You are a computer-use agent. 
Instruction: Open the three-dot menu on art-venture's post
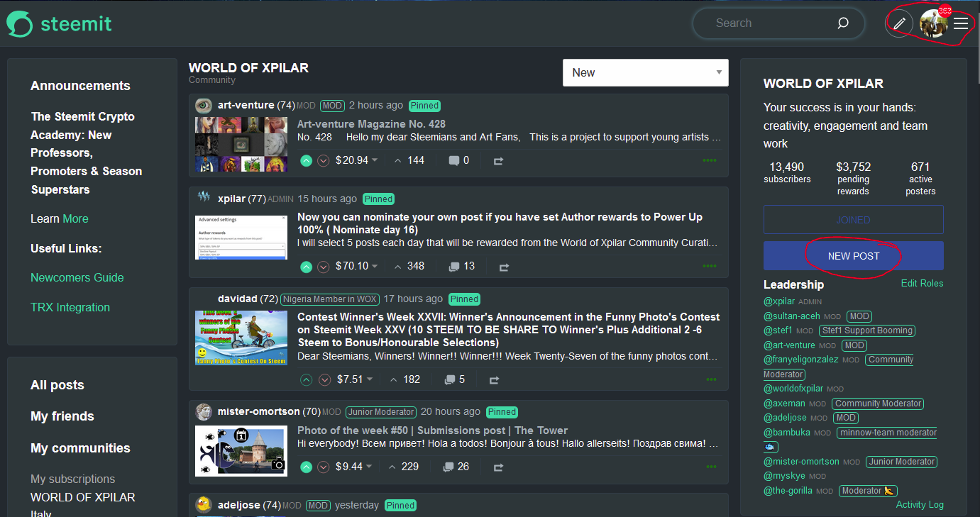(x=710, y=160)
